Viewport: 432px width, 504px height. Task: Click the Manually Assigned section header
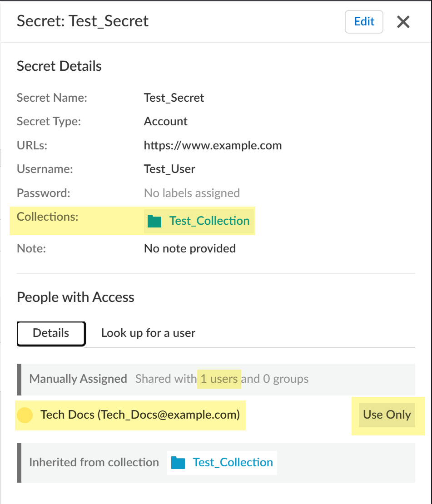[78, 379]
